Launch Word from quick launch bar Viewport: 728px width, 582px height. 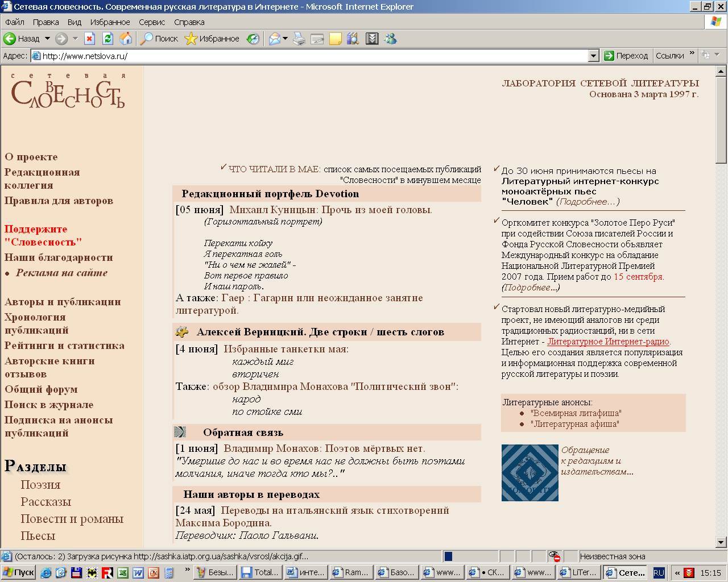coord(138,573)
